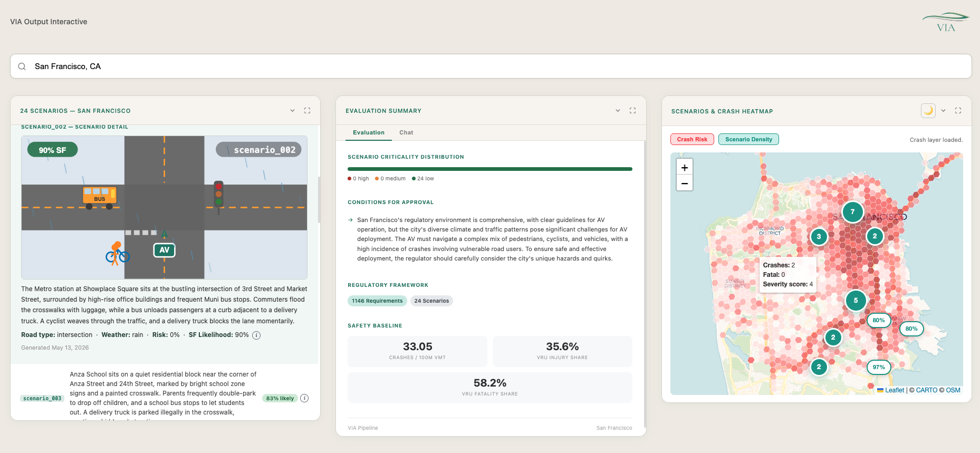
Task: Click map cluster marker 5
Action: tap(856, 301)
